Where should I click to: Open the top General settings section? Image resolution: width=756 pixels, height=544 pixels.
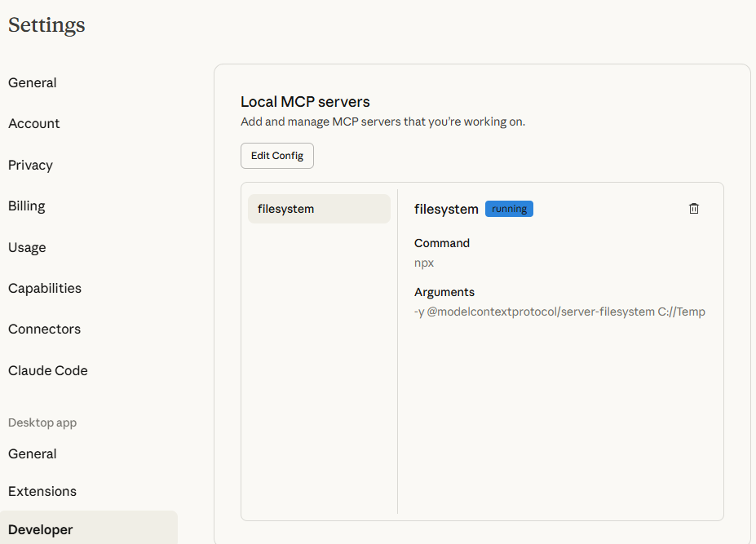coord(33,82)
